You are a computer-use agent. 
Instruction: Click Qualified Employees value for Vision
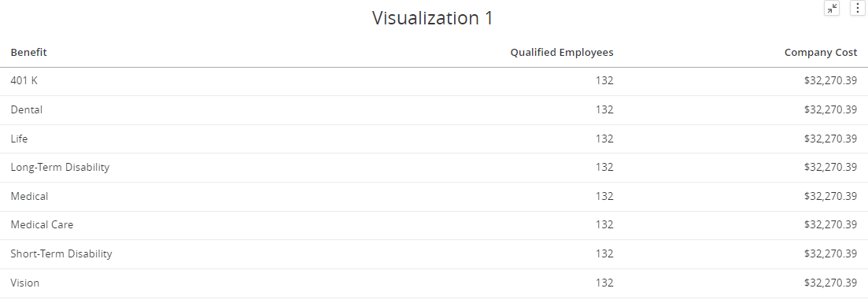(x=604, y=283)
